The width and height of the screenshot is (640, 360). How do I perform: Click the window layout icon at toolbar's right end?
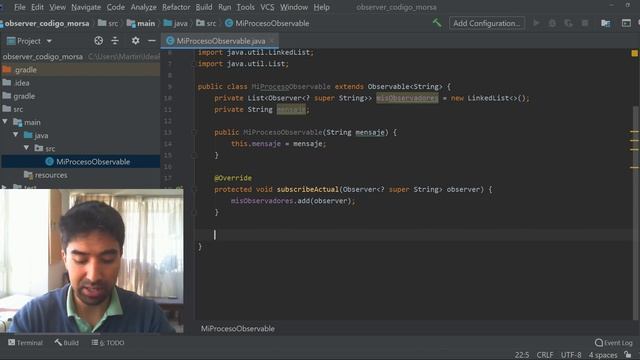[x=626, y=23]
